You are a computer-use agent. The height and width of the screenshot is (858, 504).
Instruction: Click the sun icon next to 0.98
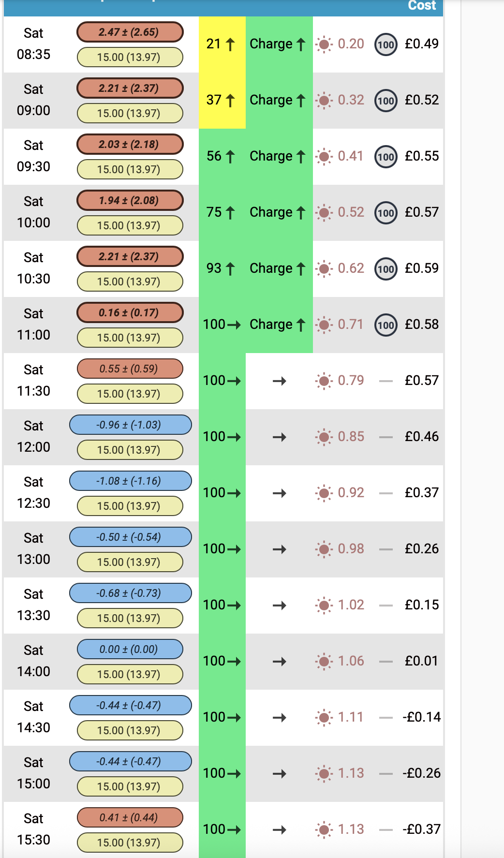(x=324, y=549)
